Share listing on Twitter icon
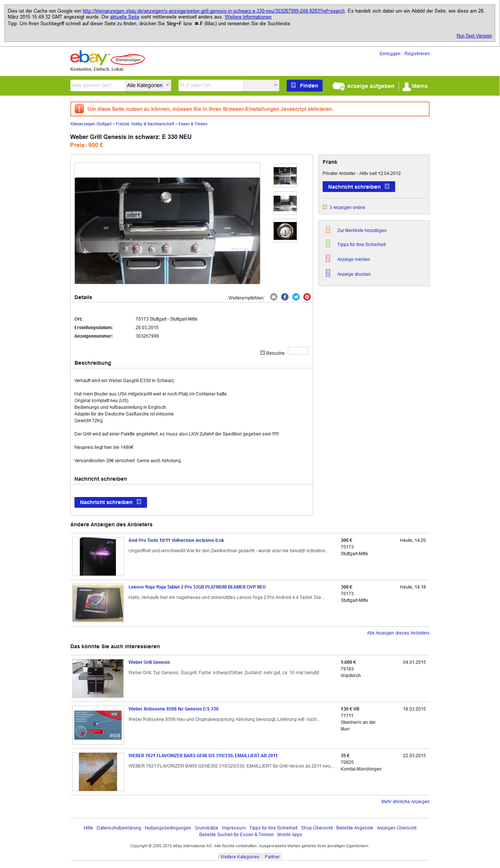 tap(296, 297)
